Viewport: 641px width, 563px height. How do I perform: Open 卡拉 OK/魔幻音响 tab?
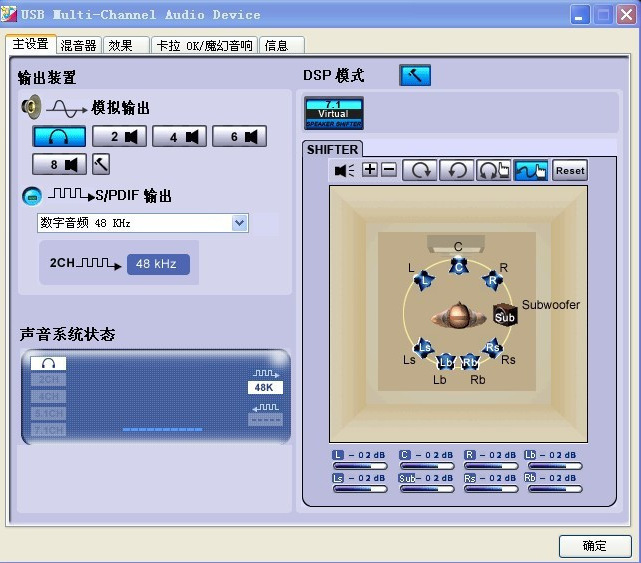coord(204,45)
